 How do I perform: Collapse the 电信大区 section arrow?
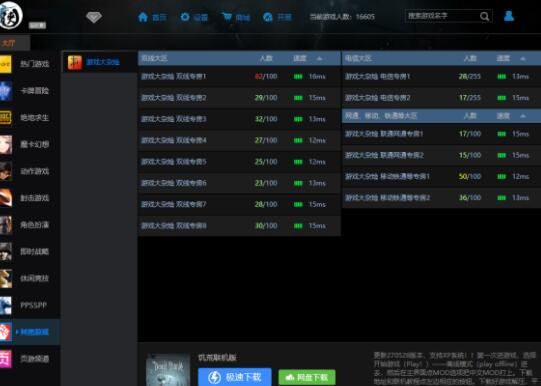[x=523, y=59]
